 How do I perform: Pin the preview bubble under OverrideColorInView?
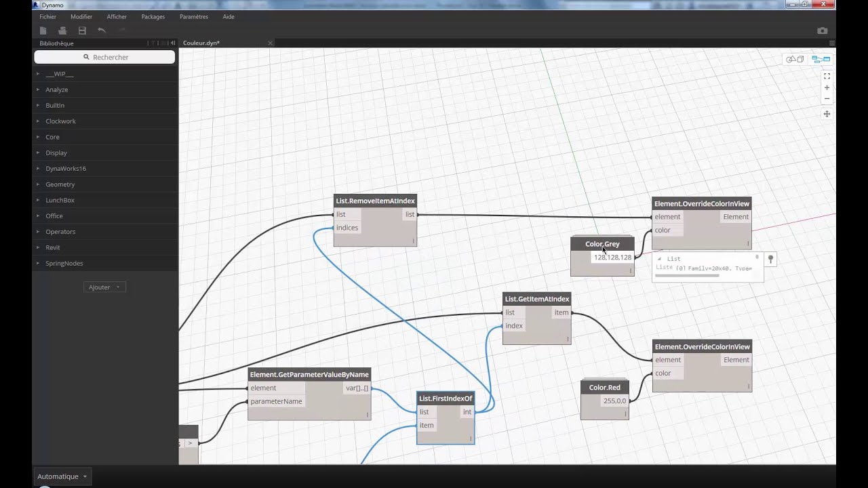(770, 259)
